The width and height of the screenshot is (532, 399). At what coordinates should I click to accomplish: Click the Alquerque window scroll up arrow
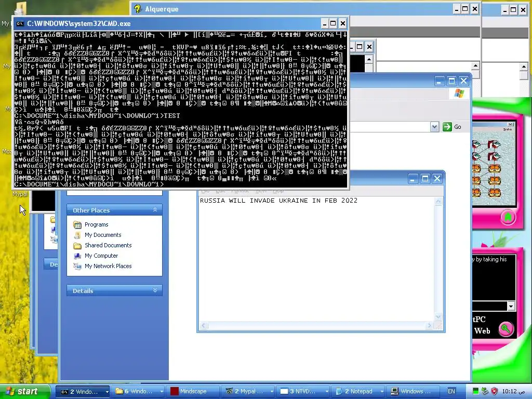475,65
